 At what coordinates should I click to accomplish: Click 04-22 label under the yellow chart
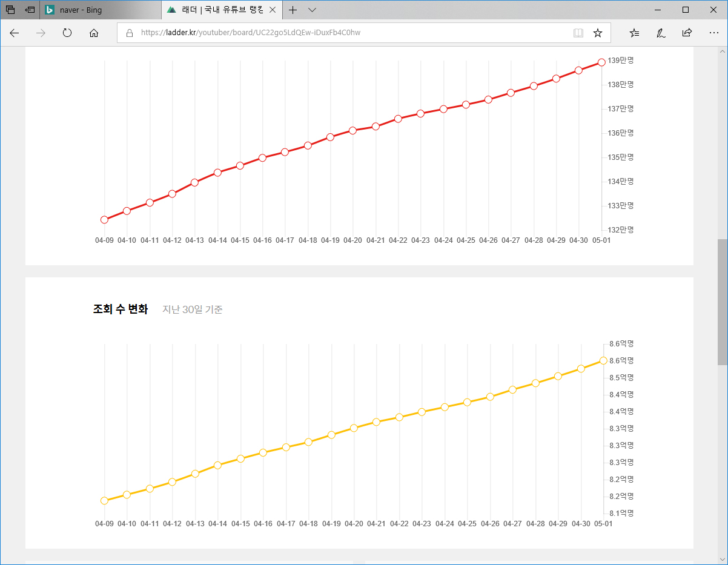click(x=399, y=524)
